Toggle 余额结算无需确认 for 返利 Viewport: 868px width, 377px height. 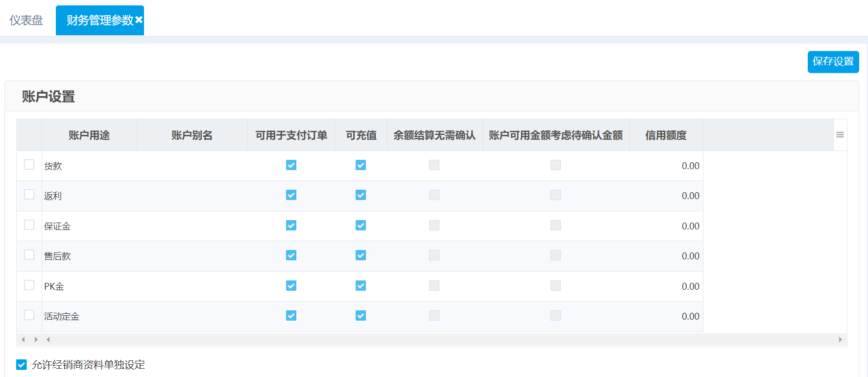click(x=434, y=195)
